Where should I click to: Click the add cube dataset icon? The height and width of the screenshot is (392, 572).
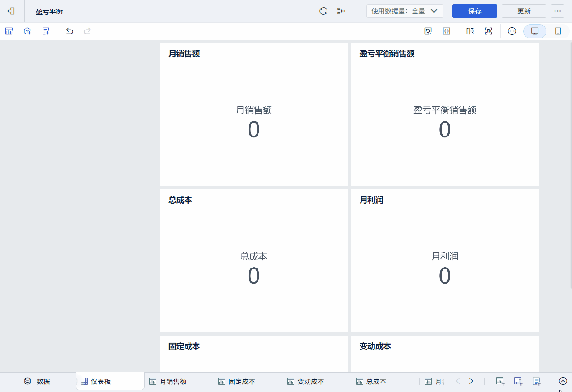(x=27, y=31)
